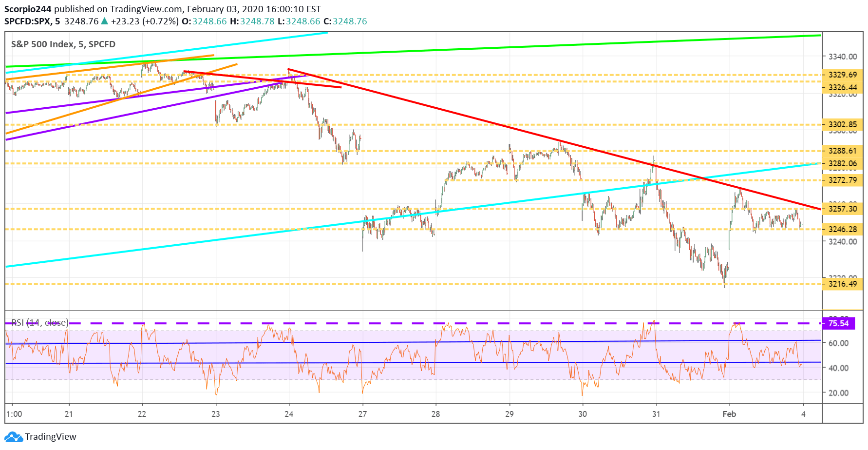
Task: Click the S&P 500 Index, 5, SPCFD legend
Action: coord(63,44)
